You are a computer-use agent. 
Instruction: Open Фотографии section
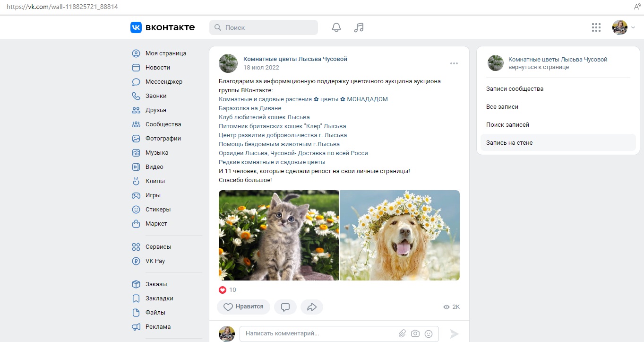pyautogui.click(x=163, y=139)
